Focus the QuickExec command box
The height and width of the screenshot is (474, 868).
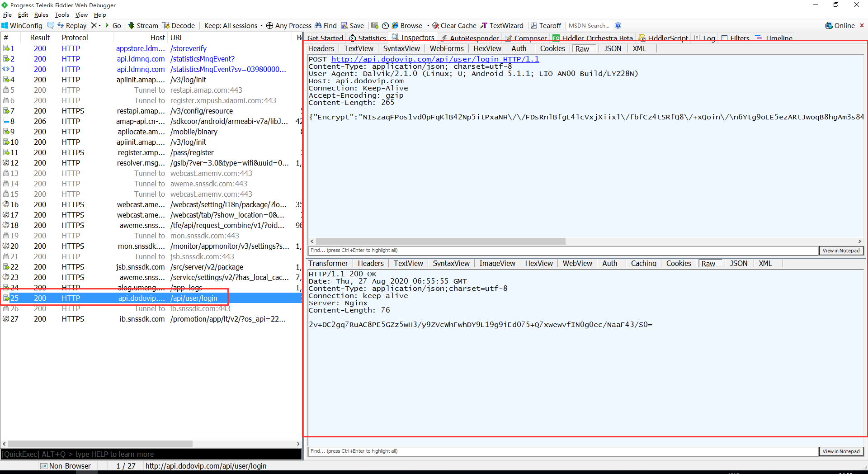[x=151, y=454]
